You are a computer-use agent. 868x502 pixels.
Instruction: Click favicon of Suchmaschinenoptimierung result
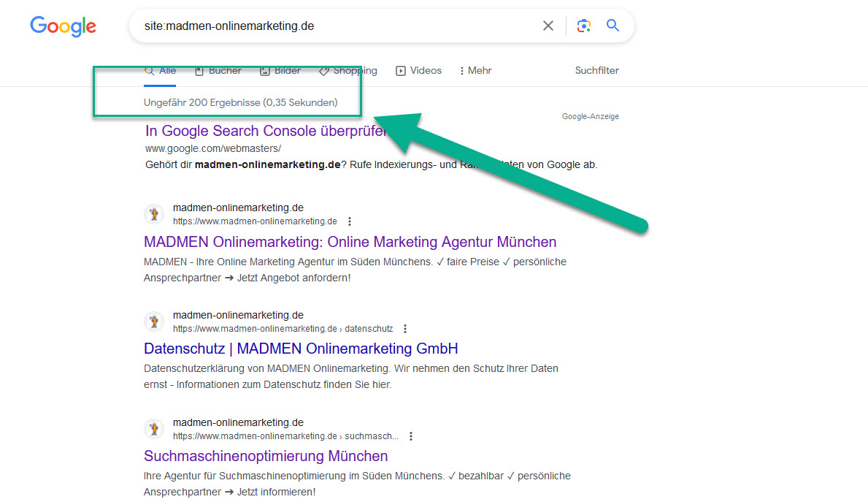click(x=155, y=429)
